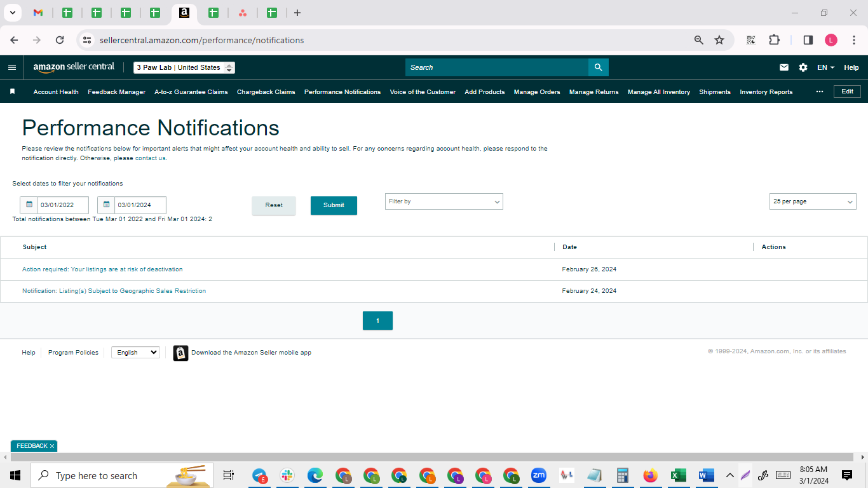Expand the Filter by dropdown
This screenshot has width=868, height=488.
click(x=444, y=201)
